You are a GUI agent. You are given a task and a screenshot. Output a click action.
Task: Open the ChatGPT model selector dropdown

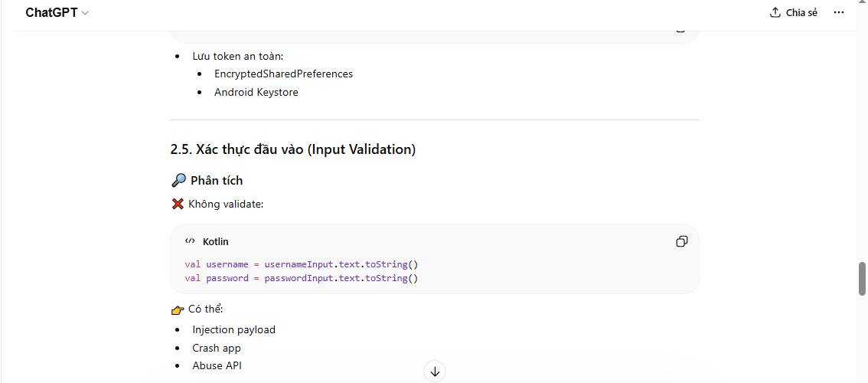(x=57, y=13)
